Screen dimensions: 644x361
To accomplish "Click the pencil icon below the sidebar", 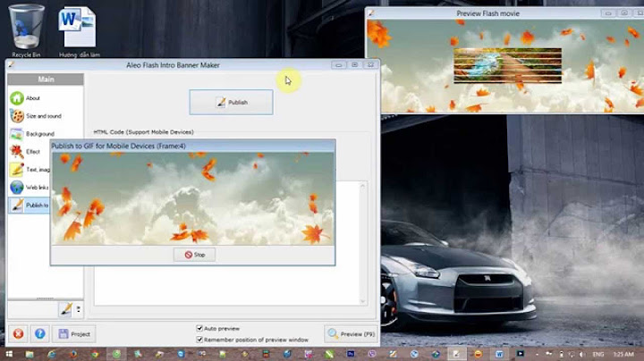I will (x=65, y=309).
